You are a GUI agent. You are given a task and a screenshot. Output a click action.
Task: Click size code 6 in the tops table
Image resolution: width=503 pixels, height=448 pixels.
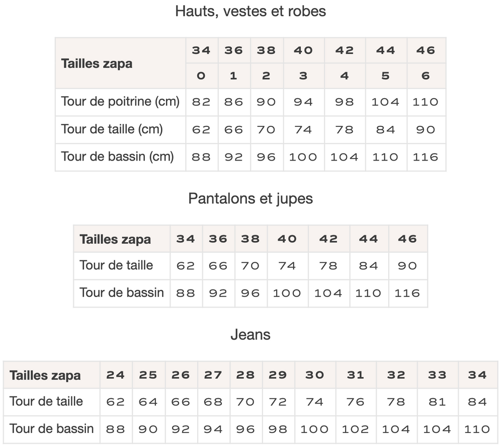point(426,76)
